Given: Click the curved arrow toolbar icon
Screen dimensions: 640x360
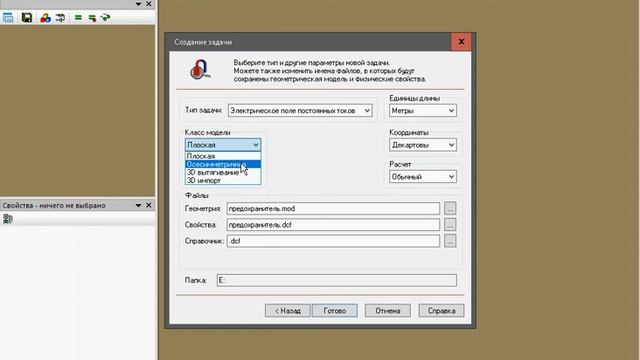Looking at the screenshot, I should tap(60, 18).
